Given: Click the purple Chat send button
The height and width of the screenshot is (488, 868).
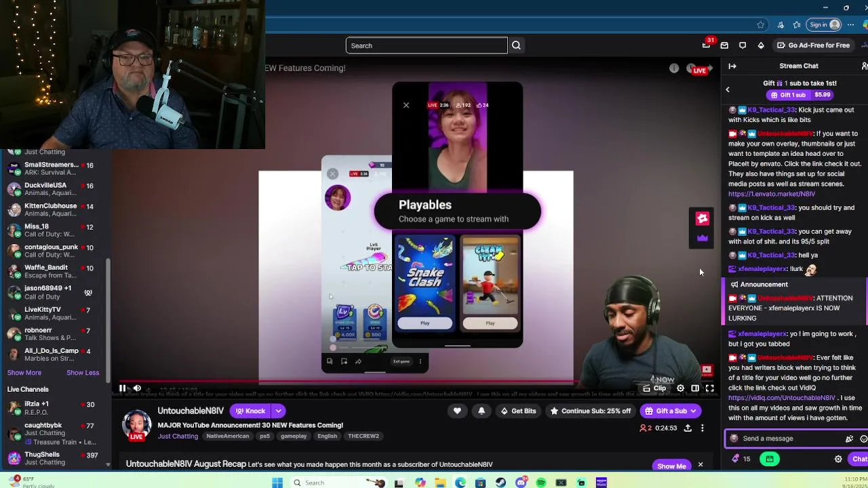Looking at the screenshot, I should [860, 459].
